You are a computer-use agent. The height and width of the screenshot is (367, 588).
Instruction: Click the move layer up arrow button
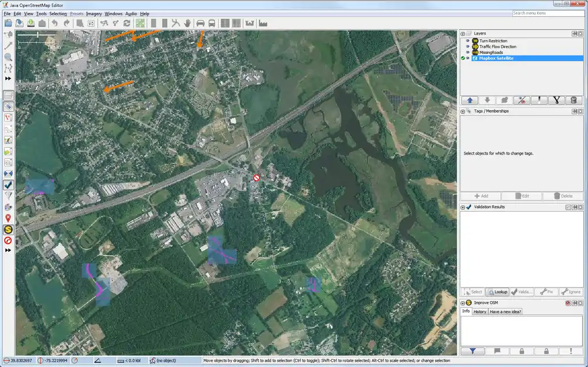[x=470, y=101]
